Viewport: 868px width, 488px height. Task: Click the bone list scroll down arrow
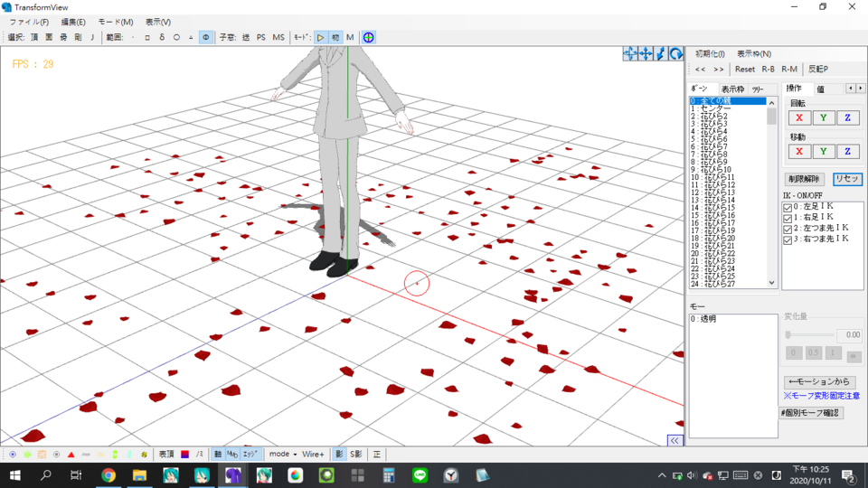pos(771,283)
